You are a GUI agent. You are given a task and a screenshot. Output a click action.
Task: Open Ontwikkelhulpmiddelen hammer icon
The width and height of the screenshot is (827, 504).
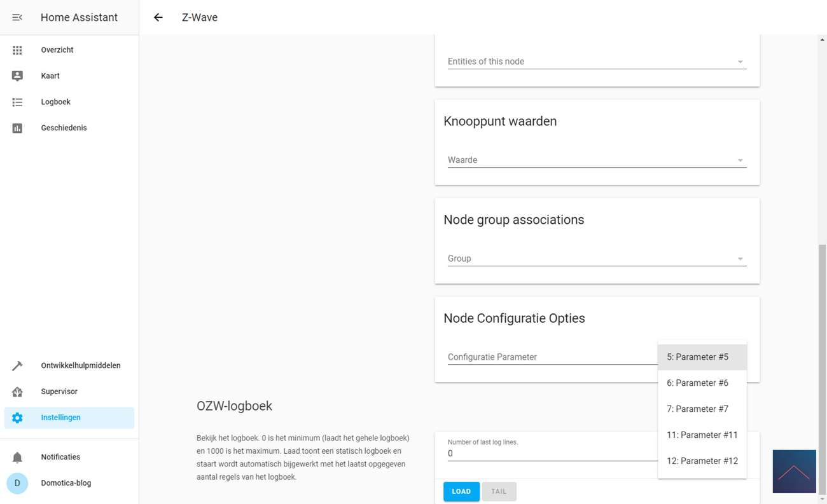(x=17, y=365)
